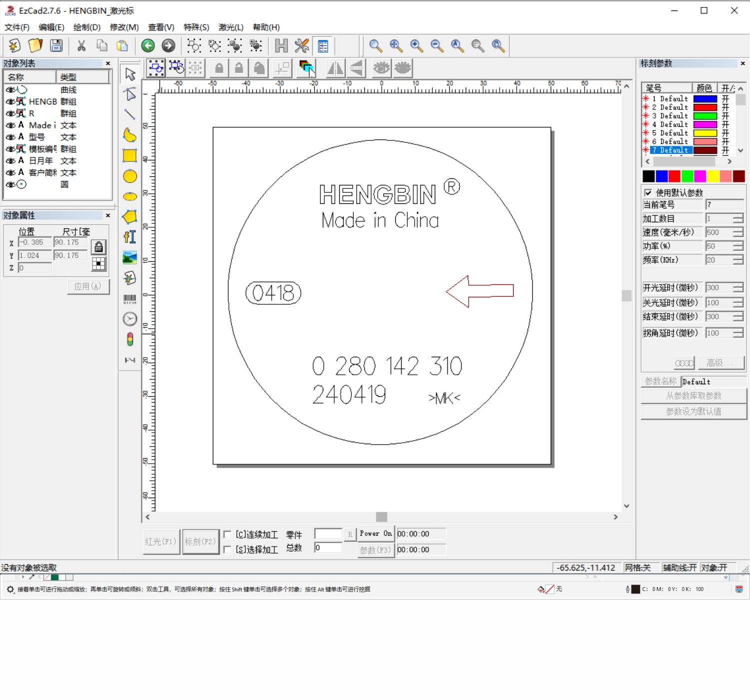
Task: Open pen color picker toolbar icon
Action: pyautogui.click(x=306, y=68)
